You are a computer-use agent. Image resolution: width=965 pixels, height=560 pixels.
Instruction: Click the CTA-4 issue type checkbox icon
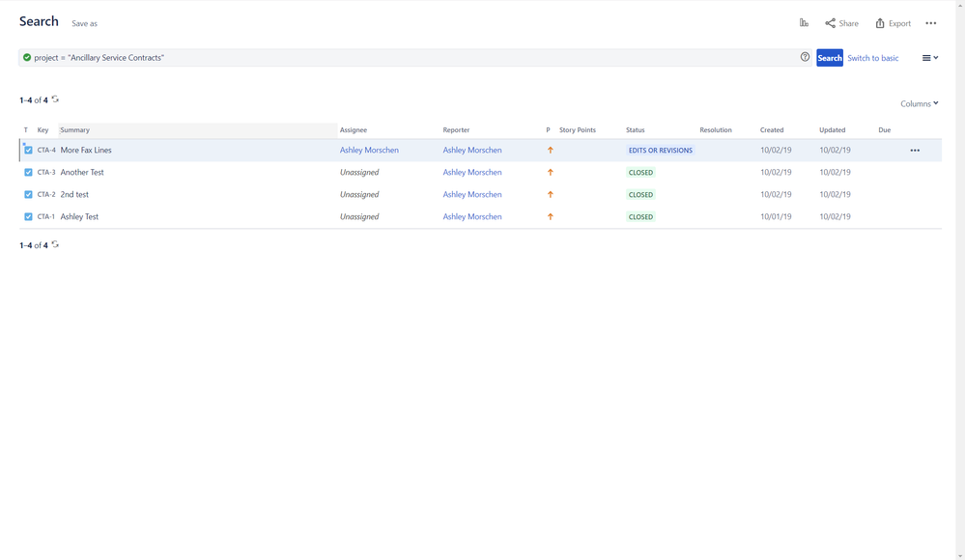28,151
